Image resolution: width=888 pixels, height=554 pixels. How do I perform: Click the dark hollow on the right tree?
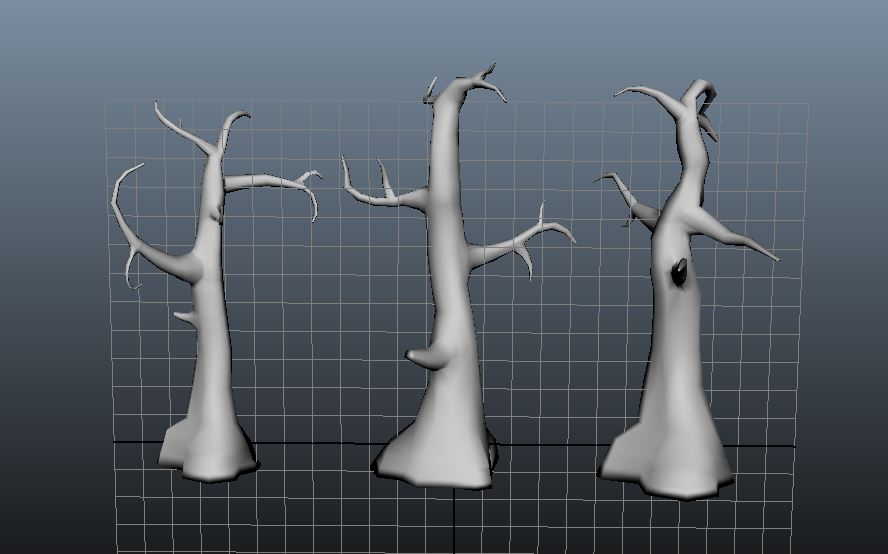tap(679, 272)
